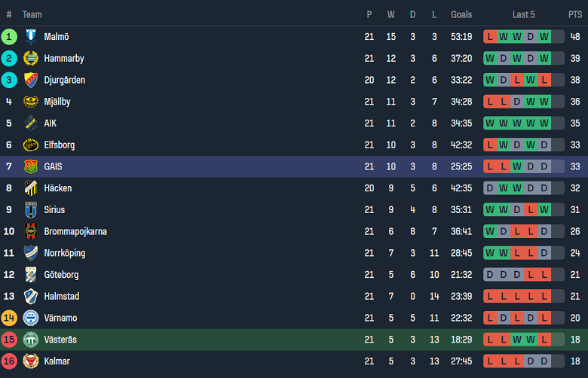This screenshot has height=378, width=588.
Task: Click the Göteborg team name
Action: click(61, 275)
